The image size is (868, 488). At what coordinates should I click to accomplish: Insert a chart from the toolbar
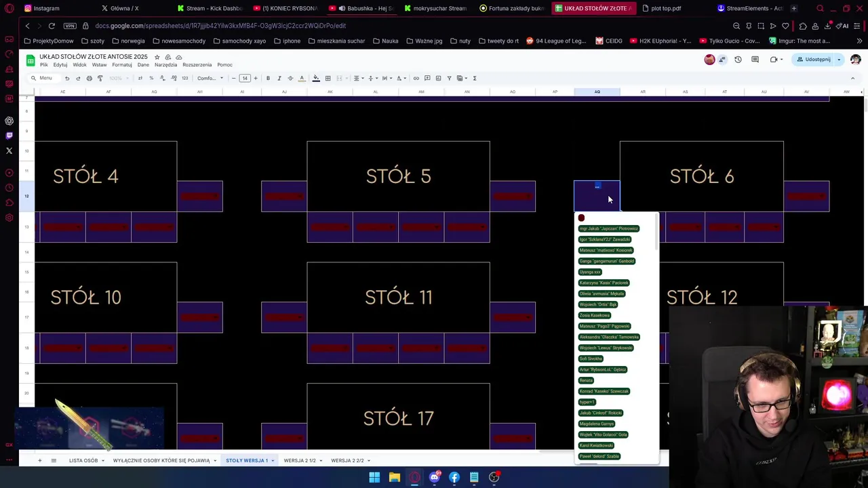point(438,78)
